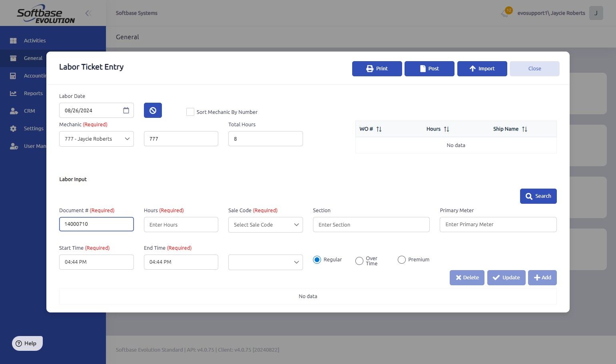Expand the empty dropdown beside End Time
The height and width of the screenshot is (364, 616).
[265, 262]
